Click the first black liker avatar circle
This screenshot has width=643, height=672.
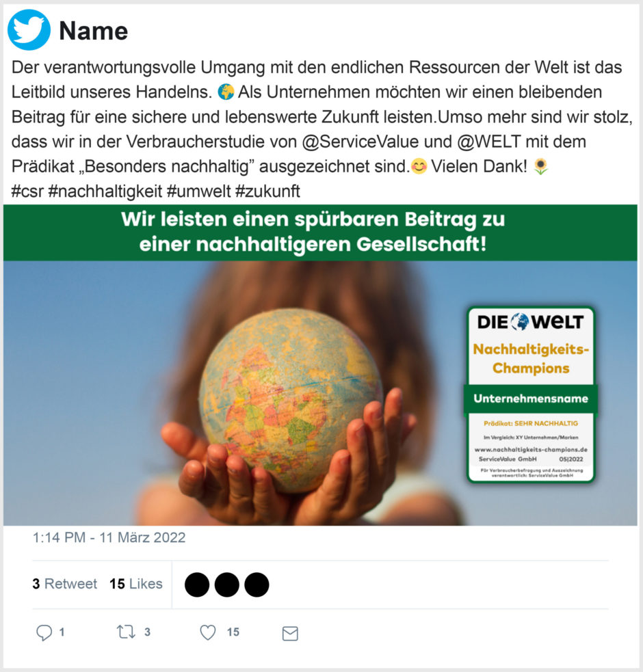click(197, 584)
